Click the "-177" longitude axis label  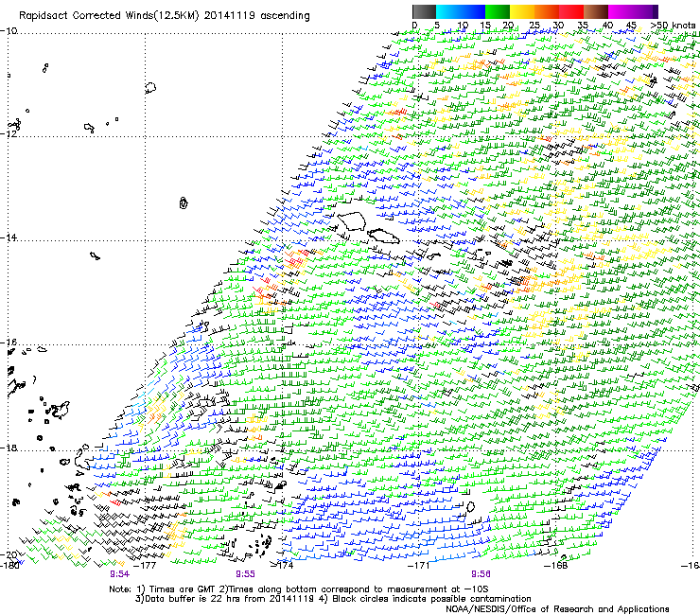click(145, 566)
